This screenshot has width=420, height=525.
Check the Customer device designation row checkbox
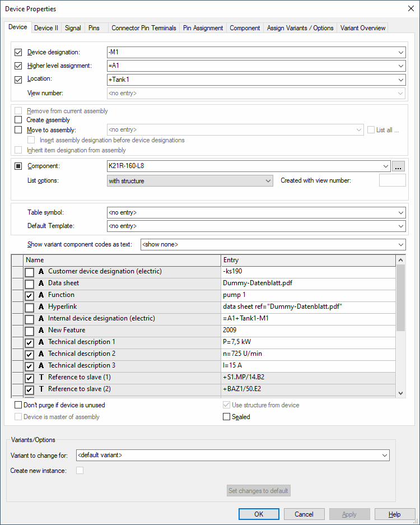pyautogui.click(x=30, y=272)
